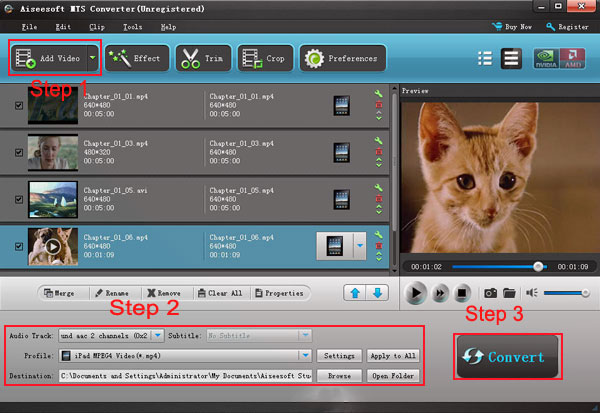600x413 pixels.
Task: Toggle NVIDIA acceleration icon
Action: click(546, 59)
